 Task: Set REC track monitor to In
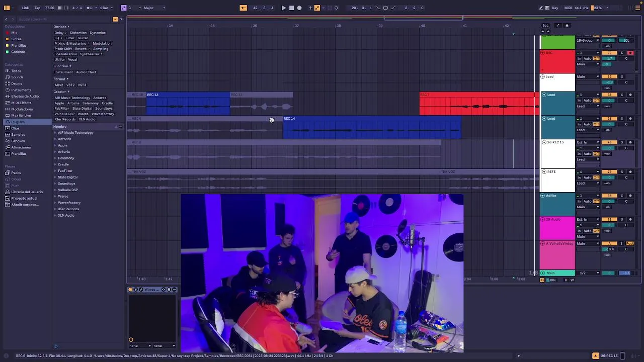point(579,58)
